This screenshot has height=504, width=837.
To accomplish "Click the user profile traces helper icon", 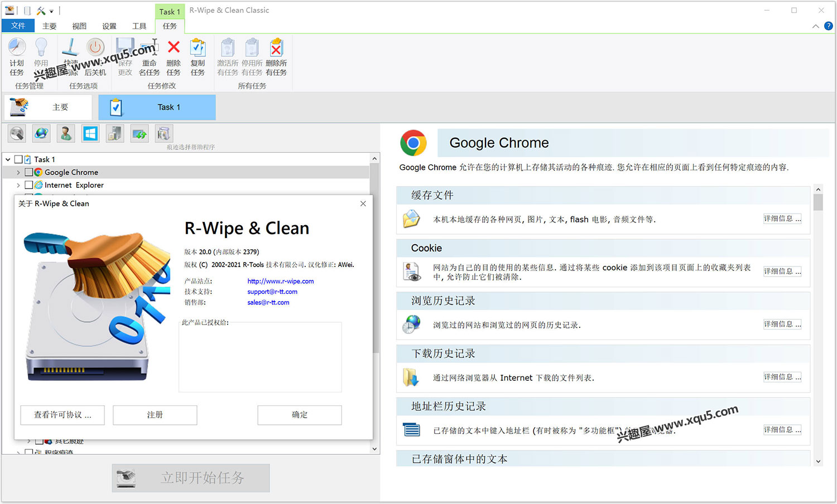I will [66, 134].
